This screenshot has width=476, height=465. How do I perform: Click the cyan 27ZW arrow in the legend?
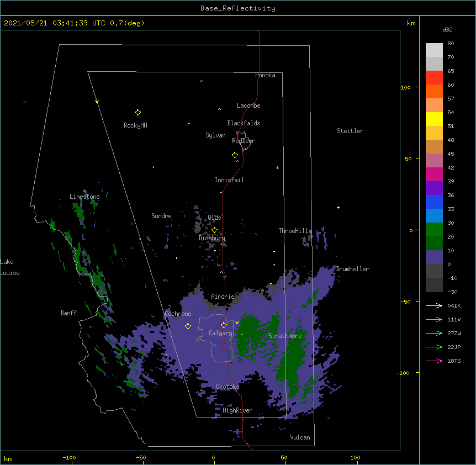434,333
